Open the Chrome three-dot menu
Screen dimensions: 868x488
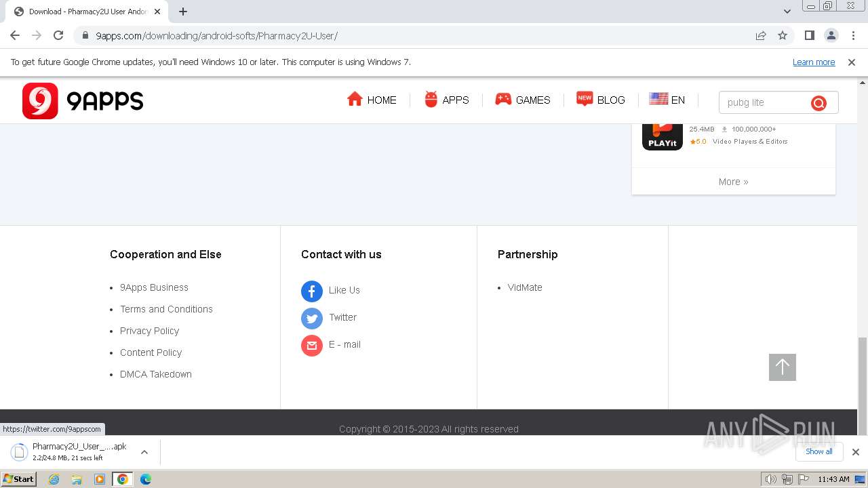pyautogui.click(x=853, y=35)
